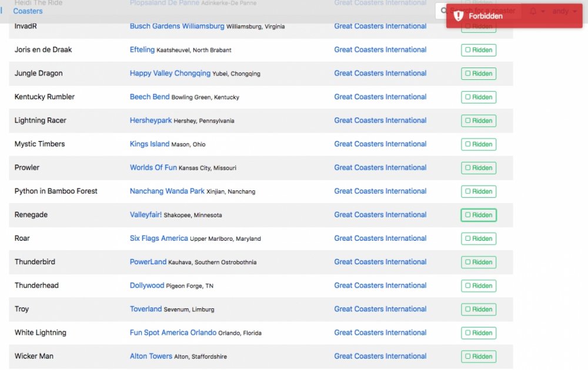Visit the Dollywood park link
Viewport: 588px width, 370px height.
point(147,285)
